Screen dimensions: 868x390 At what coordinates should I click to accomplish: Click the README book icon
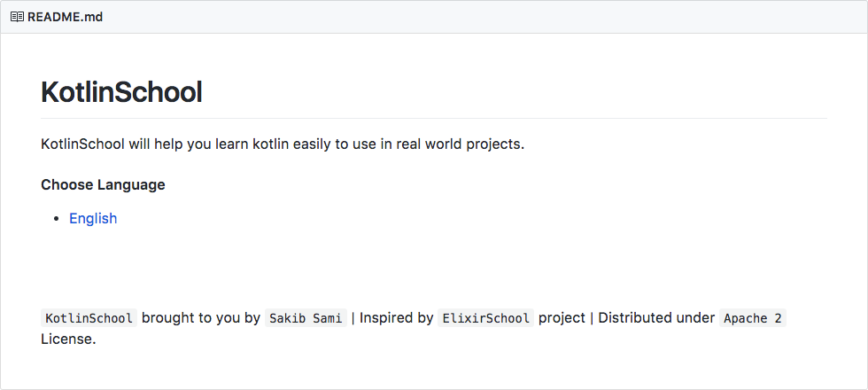[17, 17]
